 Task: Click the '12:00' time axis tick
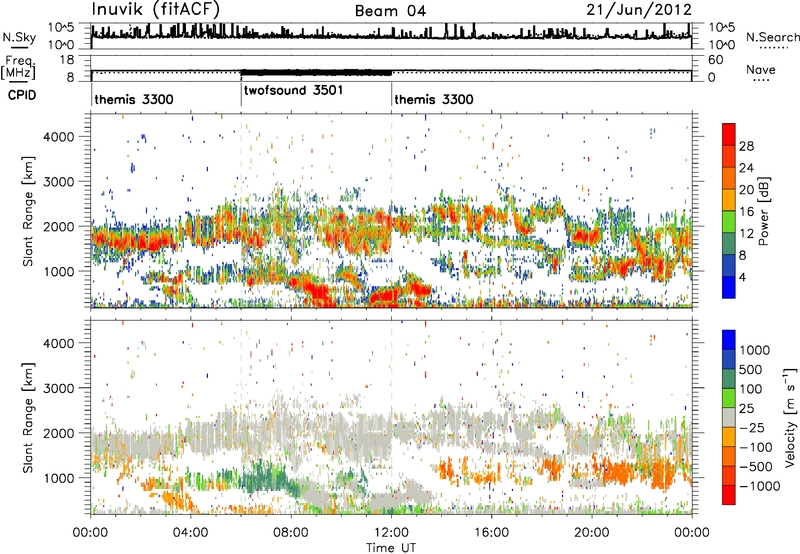point(391,533)
